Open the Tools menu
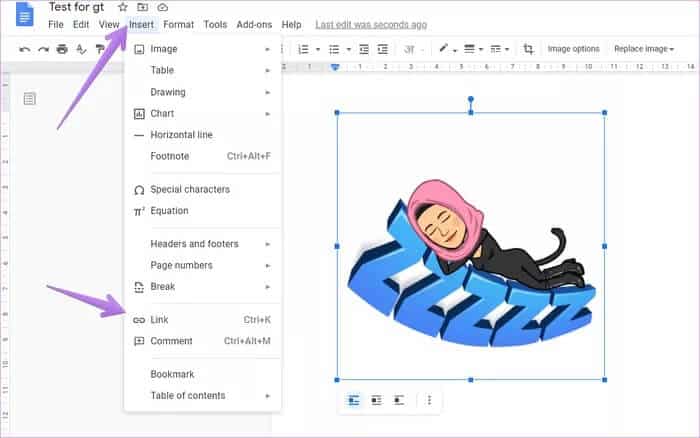Image resolution: width=700 pixels, height=438 pixels. [215, 25]
